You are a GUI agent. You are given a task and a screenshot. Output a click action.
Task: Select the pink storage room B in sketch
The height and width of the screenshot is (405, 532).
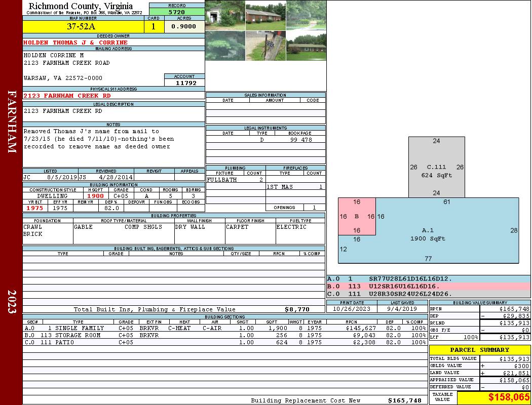[x=357, y=217]
